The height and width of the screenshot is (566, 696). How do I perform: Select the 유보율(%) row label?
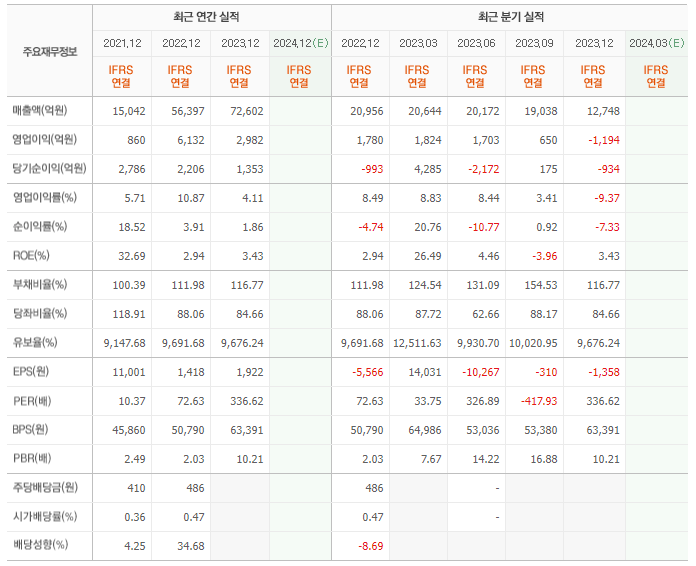click(35, 342)
